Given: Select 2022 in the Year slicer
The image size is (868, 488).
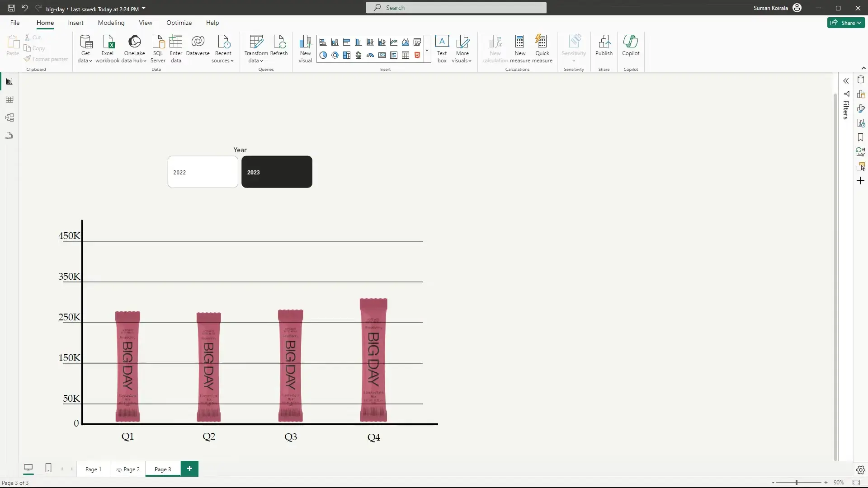Looking at the screenshot, I should click(203, 172).
